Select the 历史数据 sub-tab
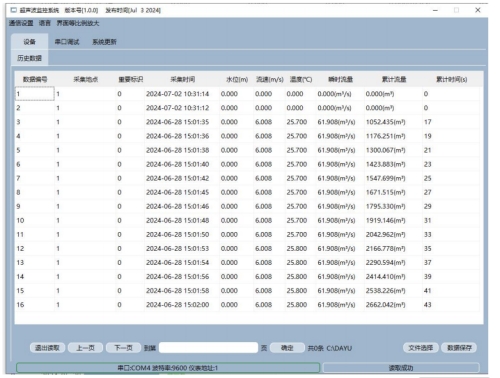The width and height of the screenshot is (500, 378). click(x=29, y=58)
